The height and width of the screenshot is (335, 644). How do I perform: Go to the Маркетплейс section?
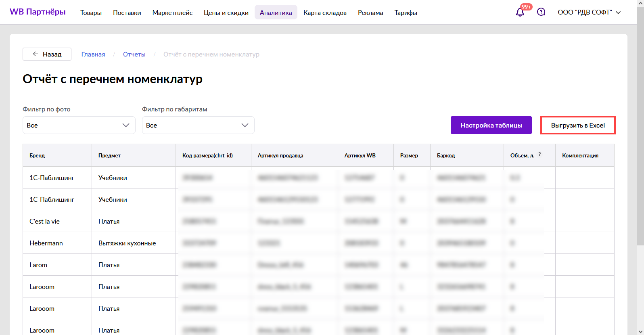coord(172,13)
